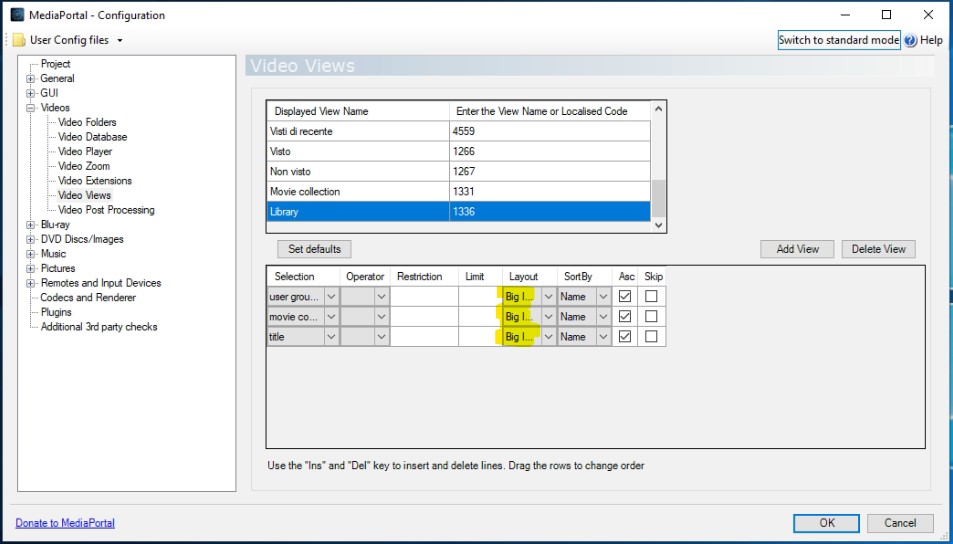This screenshot has height=544, width=953.
Task: Open Operator dropdown in title row
Action: [381, 337]
